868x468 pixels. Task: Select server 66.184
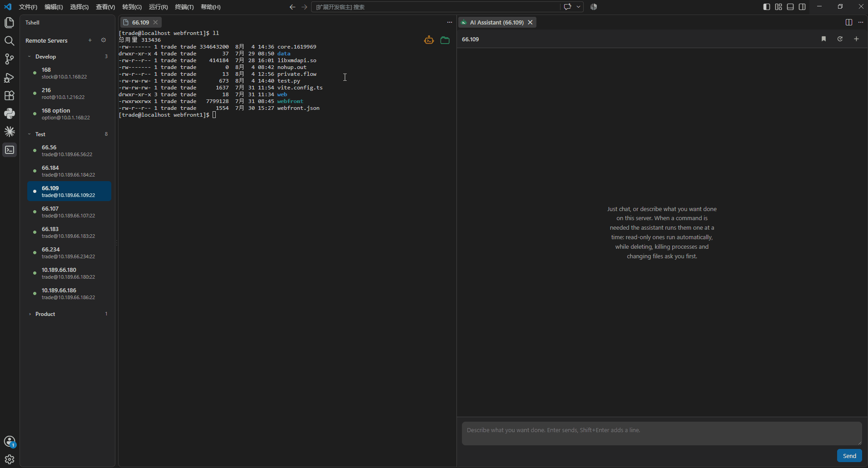(69, 171)
